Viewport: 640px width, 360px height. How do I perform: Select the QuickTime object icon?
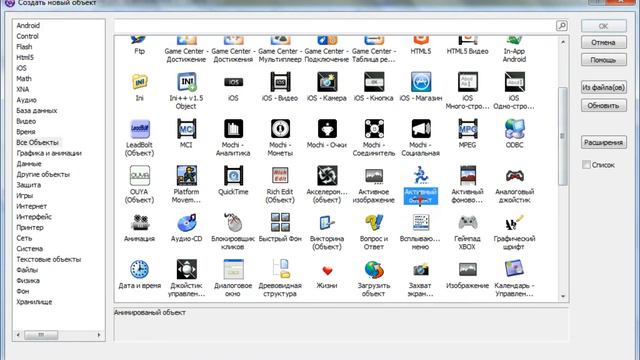[x=233, y=176]
